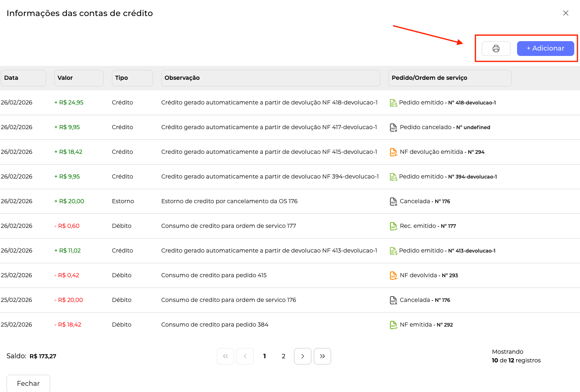The image size is (580, 392).
Task: Click the Fechar button
Action: [x=28, y=383]
